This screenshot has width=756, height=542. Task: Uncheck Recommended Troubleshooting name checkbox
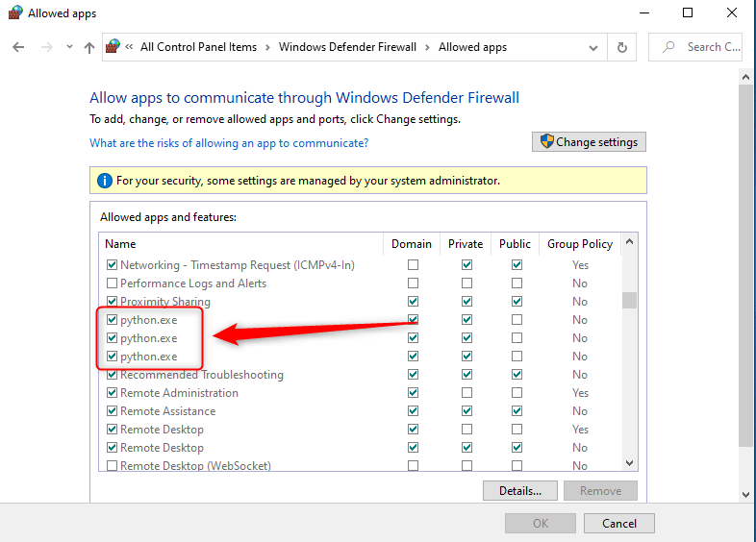coord(112,375)
